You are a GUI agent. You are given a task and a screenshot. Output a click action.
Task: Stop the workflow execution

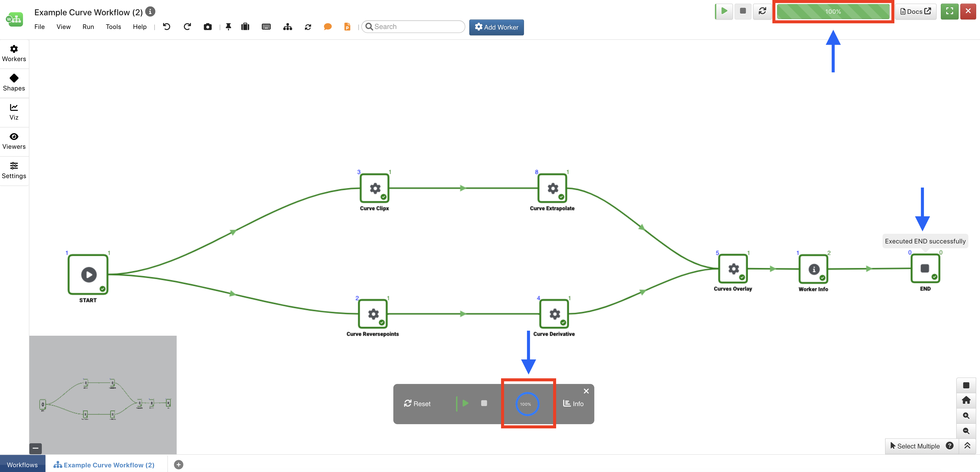pos(743,11)
